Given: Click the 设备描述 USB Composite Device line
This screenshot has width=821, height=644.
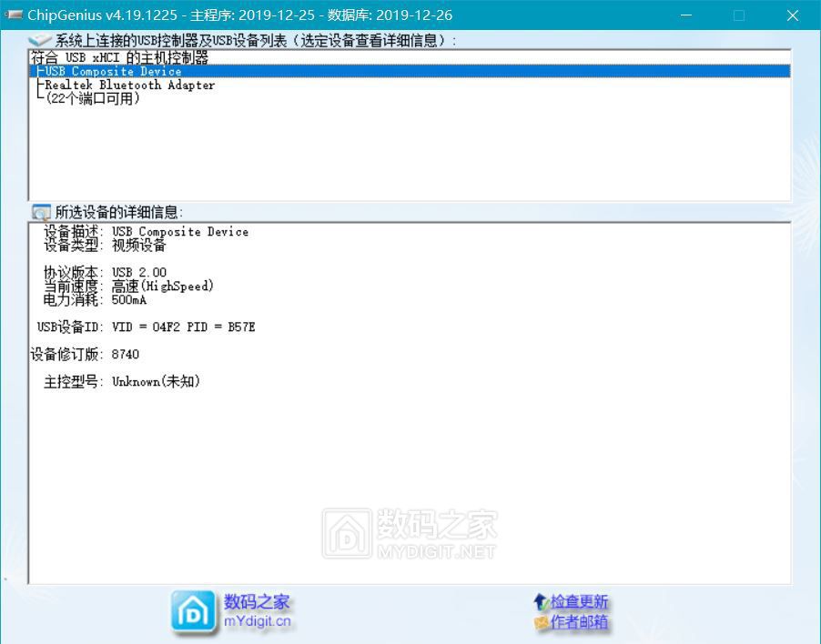Looking at the screenshot, I should (146, 231).
